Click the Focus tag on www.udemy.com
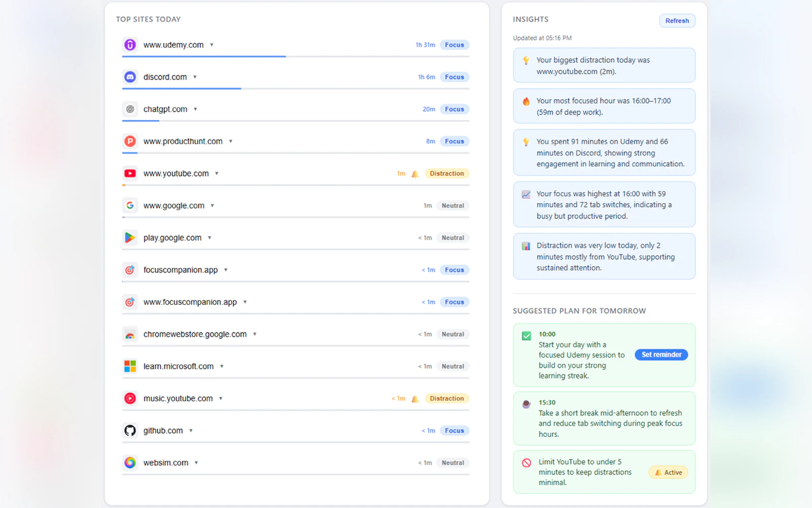 tap(454, 45)
